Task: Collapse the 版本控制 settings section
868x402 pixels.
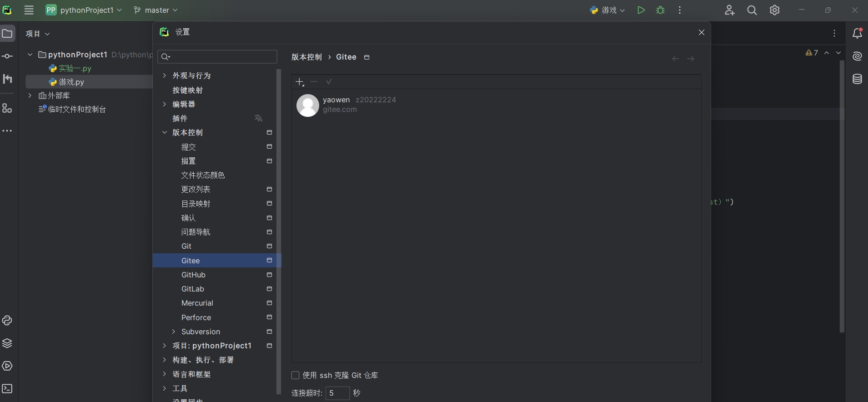Action: pyautogui.click(x=165, y=132)
